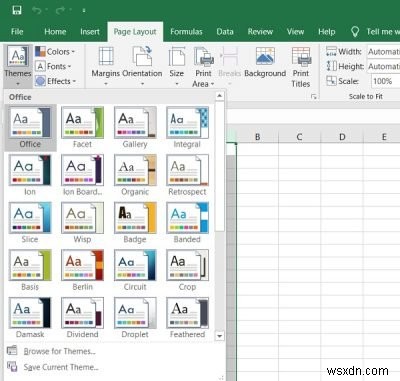Click the Print Titles icon
This screenshot has height=381, width=400.
(x=301, y=56)
